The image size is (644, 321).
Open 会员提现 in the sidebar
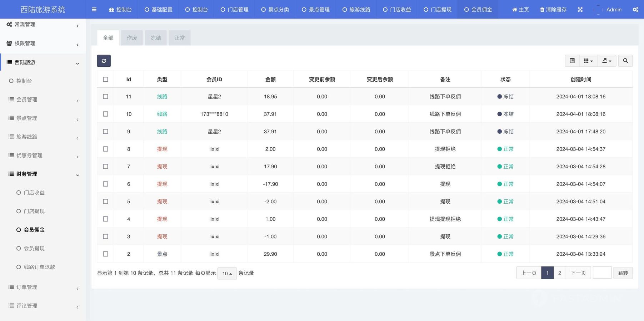pyautogui.click(x=34, y=249)
